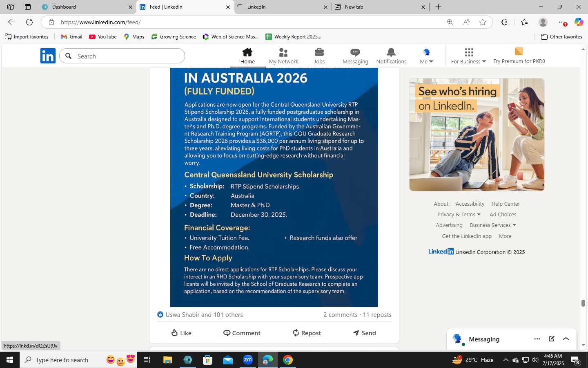Close the Dashboard tab
Viewport: 588px width, 368px height.
(130, 7)
